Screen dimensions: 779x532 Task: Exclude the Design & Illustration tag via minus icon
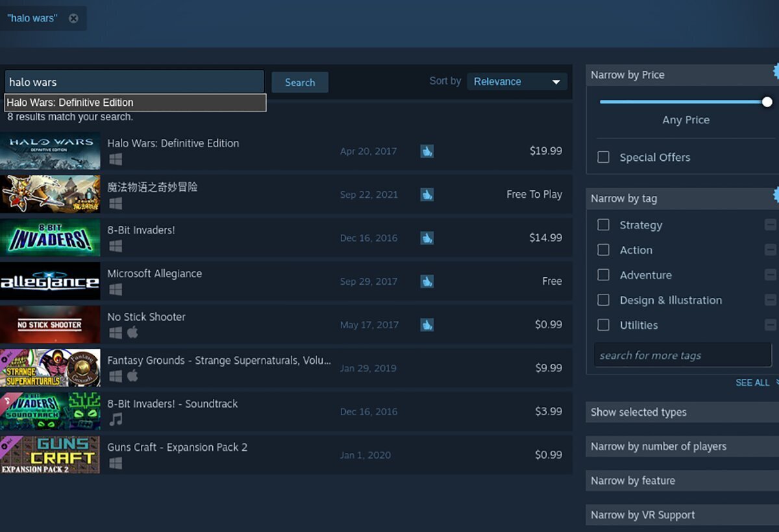[x=771, y=300]
